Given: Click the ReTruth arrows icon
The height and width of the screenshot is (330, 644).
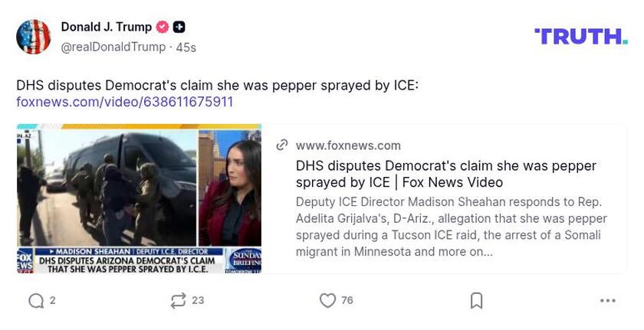Looking at the screenshot, I should 178,301.
